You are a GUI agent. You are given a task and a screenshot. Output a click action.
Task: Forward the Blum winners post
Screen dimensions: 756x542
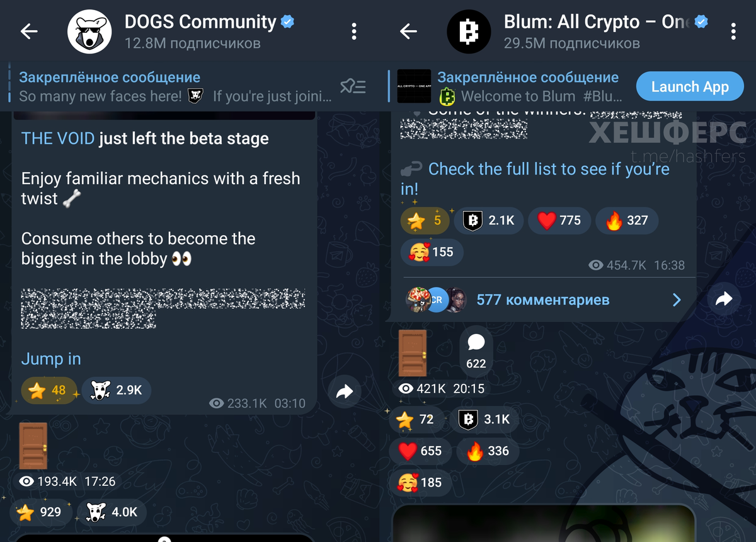coord(724,299)
